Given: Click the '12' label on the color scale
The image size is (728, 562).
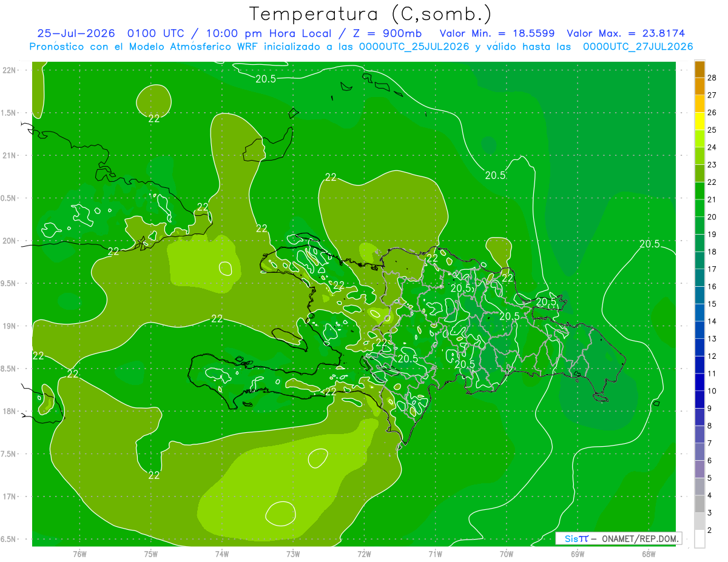Looking at the screenshot, I should [x=712, y=356].
